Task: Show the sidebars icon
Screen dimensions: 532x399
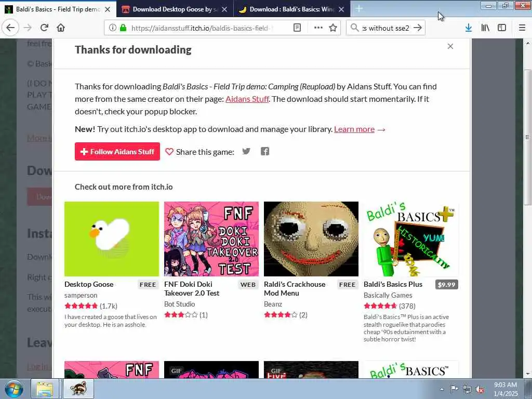Action: (x=502, y=28)
